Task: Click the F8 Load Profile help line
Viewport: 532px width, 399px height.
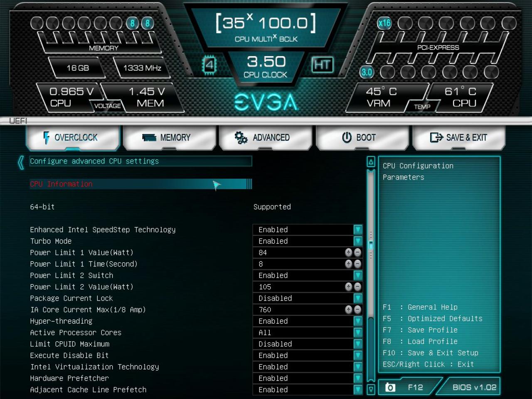Action: (x=420, y=342)
